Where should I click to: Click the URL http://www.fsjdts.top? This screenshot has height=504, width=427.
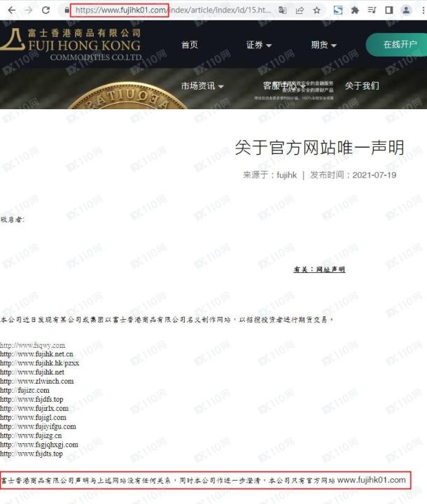tap(31, 454)
